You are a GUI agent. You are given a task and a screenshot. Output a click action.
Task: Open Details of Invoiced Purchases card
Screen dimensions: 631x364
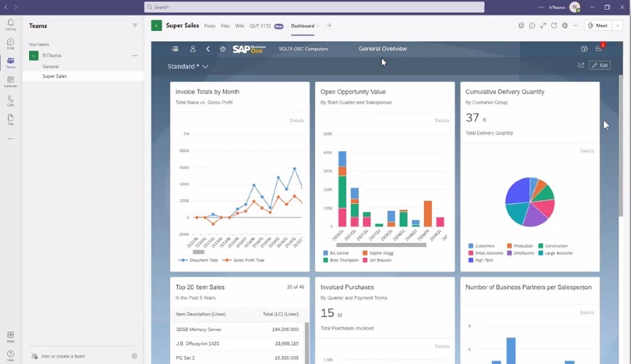coord(442,346)
